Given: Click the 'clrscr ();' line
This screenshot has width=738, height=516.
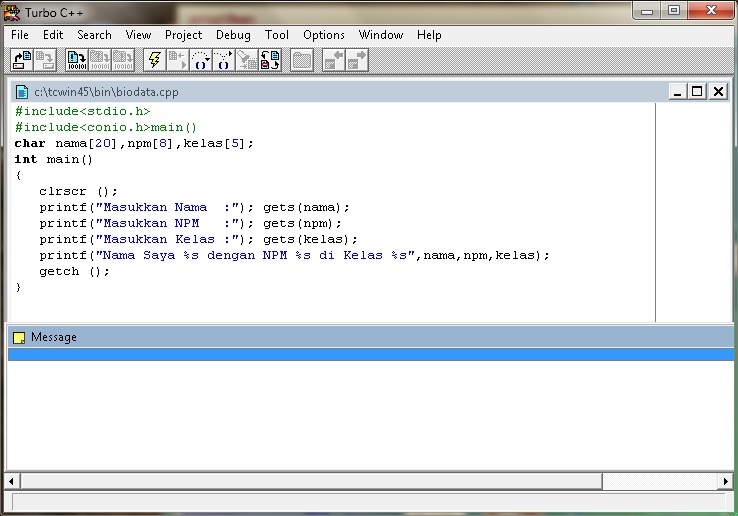Looking at the screenshot, I should [78, 191].
